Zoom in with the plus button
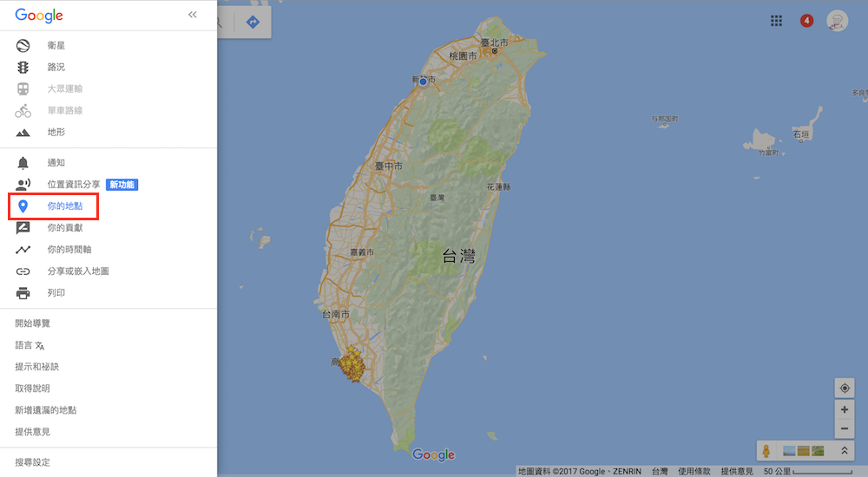 click(845, 409)
